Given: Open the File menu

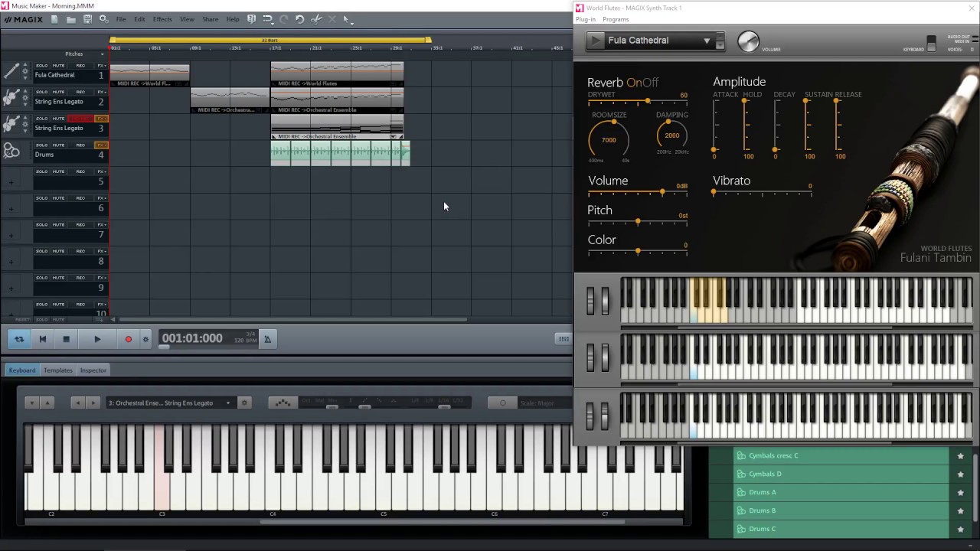Looking at the screenshot, I should click(121, 19).
